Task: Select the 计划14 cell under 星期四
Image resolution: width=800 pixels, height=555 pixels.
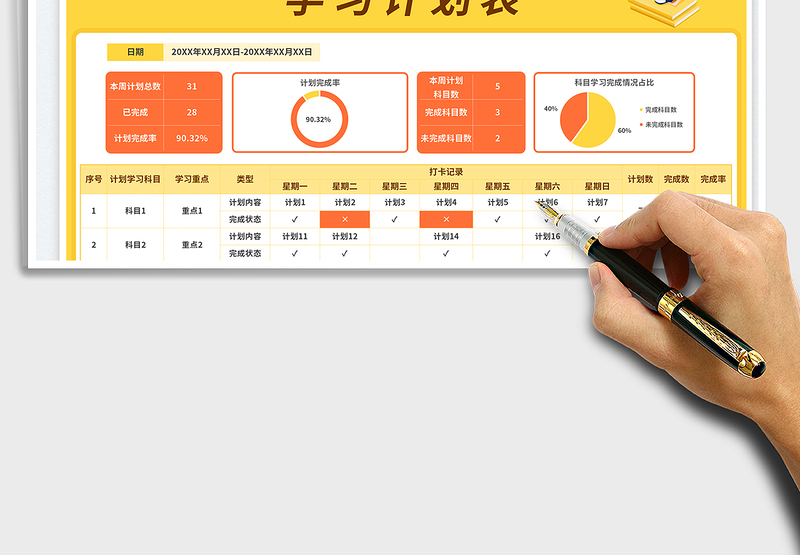Action: 446,237
